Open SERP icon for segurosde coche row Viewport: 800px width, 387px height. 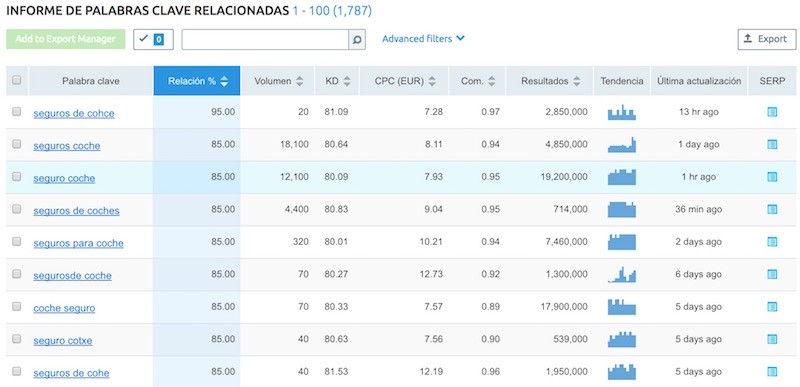click(772, 274)
